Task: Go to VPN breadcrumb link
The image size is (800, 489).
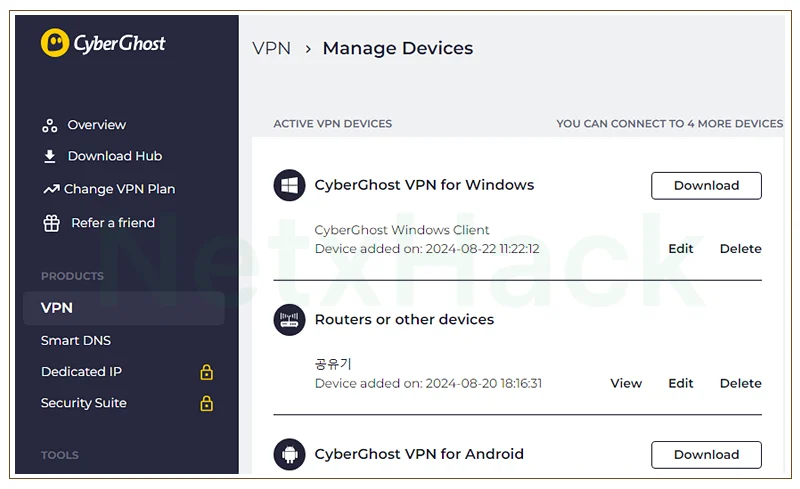Action: click(271, 48)
